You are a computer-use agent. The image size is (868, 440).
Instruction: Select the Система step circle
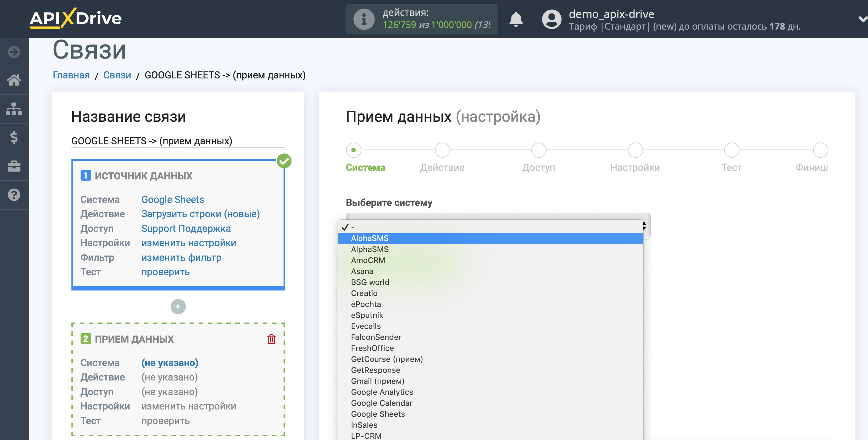click(353, 150)
